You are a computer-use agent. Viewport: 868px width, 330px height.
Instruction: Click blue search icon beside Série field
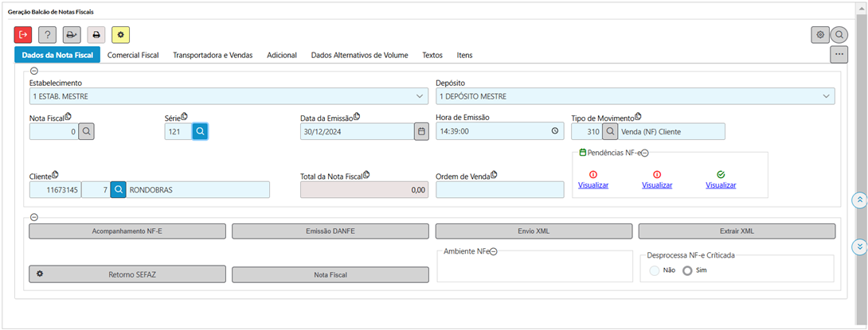(200, 131)
